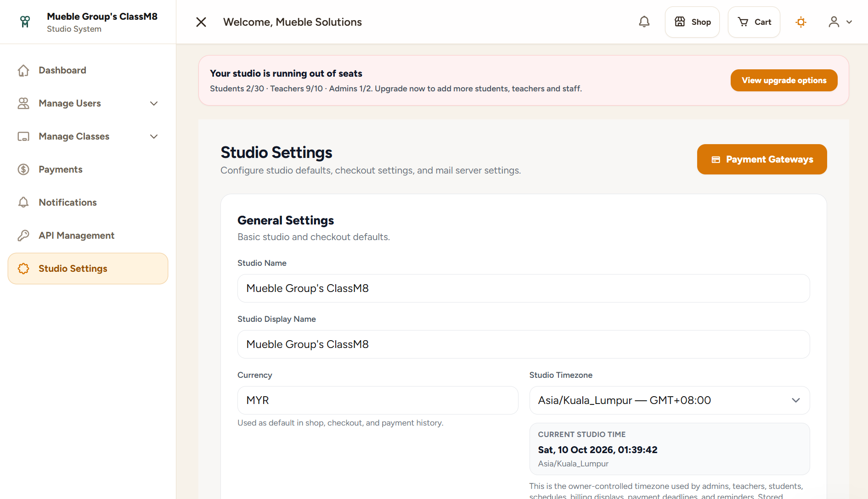Click the Manage Users people icon

tap(23, 103)
